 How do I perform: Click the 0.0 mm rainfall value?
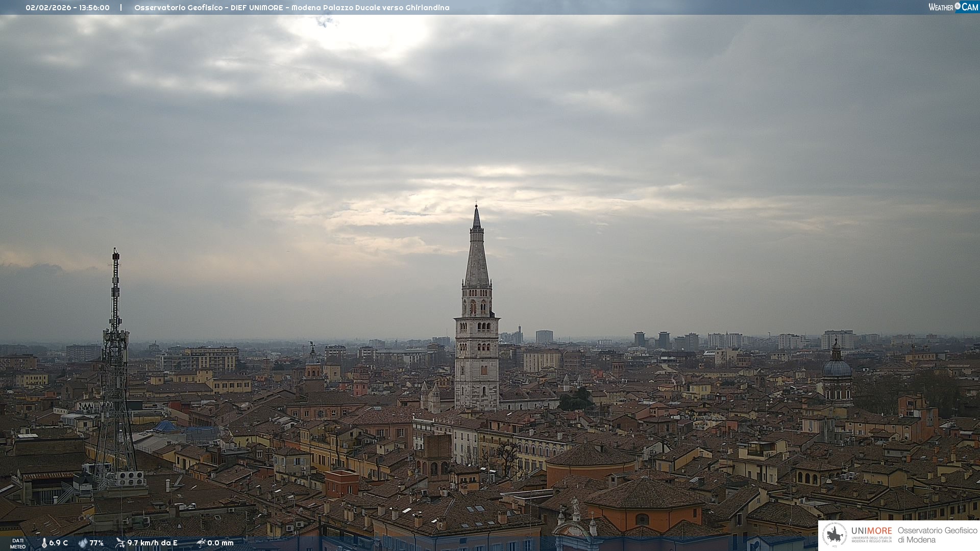click(x=220, y=543)
